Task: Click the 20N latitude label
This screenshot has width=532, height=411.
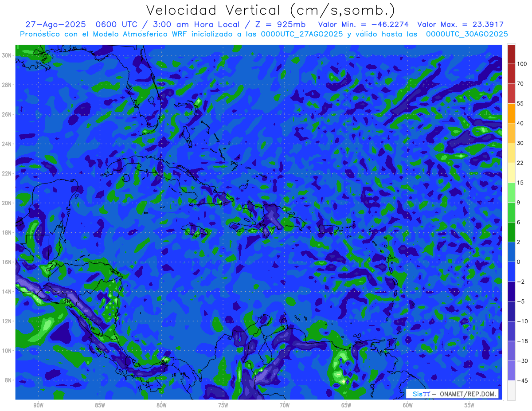Action: pos(8,203)
